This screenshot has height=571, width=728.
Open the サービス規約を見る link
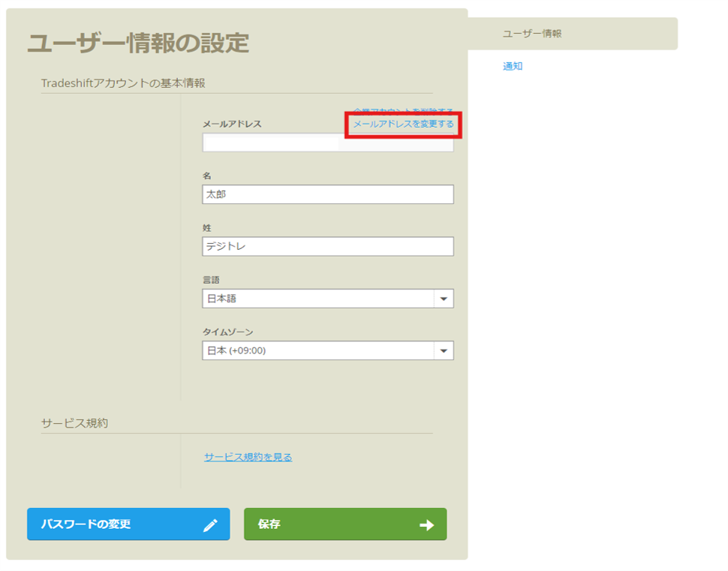[248, 457]
